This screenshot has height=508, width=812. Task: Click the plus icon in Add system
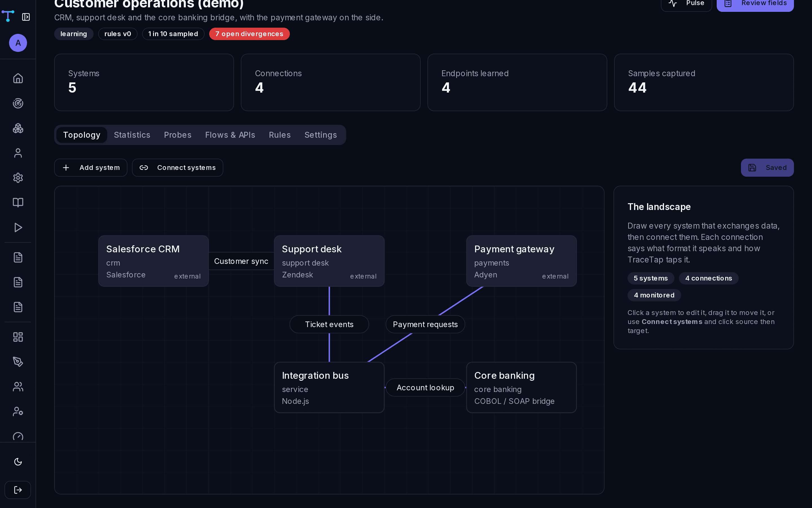tap(66, 168)
